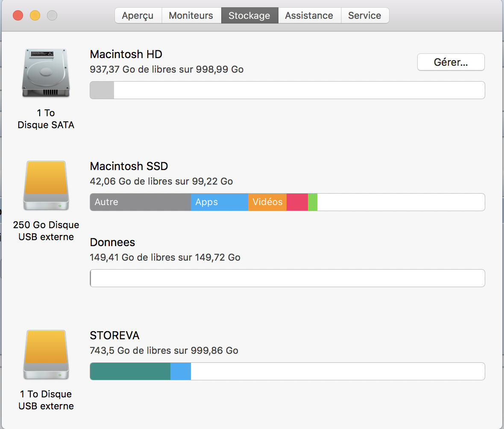
Task: Click the blue segment in STOREVA bar
Action: (180, 371)
